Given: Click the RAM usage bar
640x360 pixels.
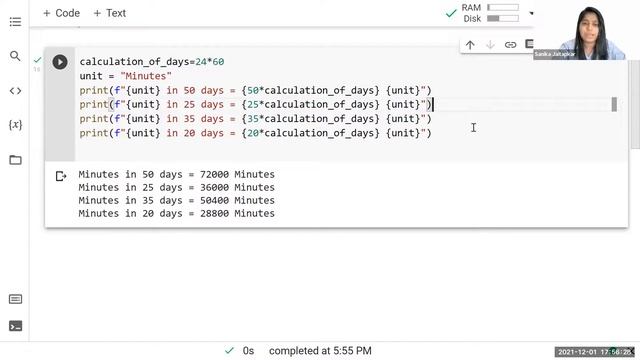Looking at the screenshot, I should [x=503, y=7].
